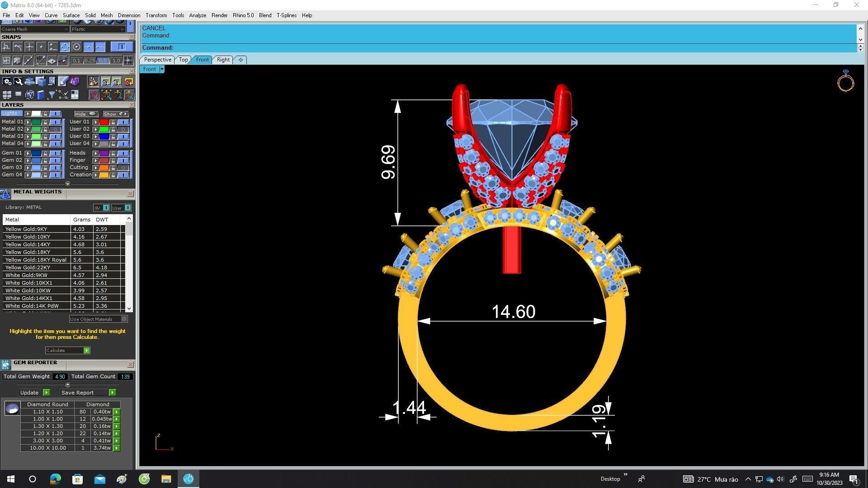Expand the Heads layer arrow
The image size is (868, 488).
[95, 153]
